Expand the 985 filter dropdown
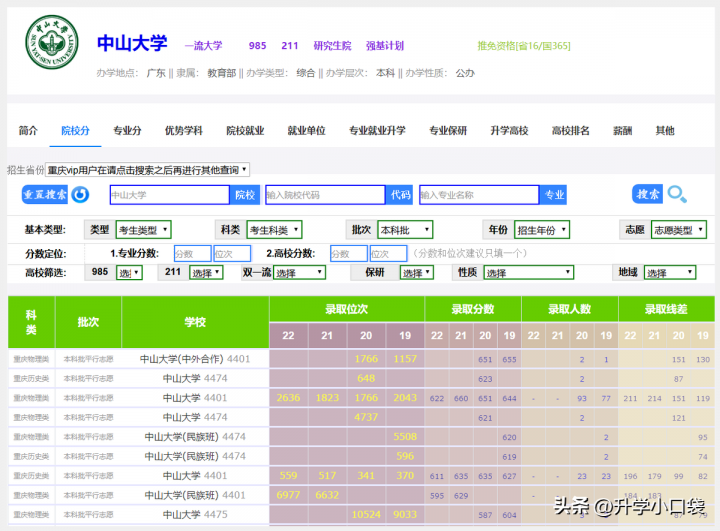This screenshot has height=531, width=720. click(x=129, y=273)
